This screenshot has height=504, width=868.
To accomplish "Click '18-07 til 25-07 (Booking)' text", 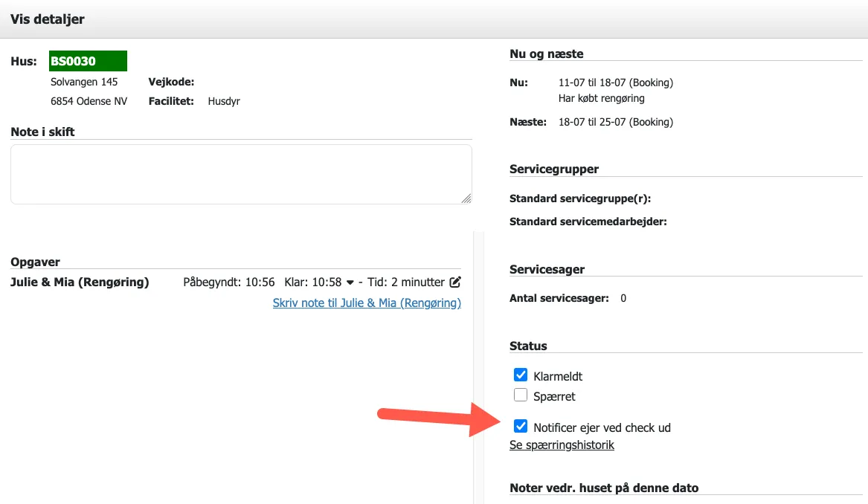I will click(616, 122).
